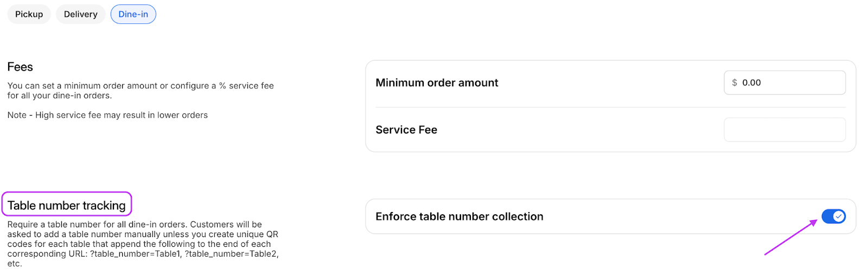Click the Table number tracking heading

(66, 206)
